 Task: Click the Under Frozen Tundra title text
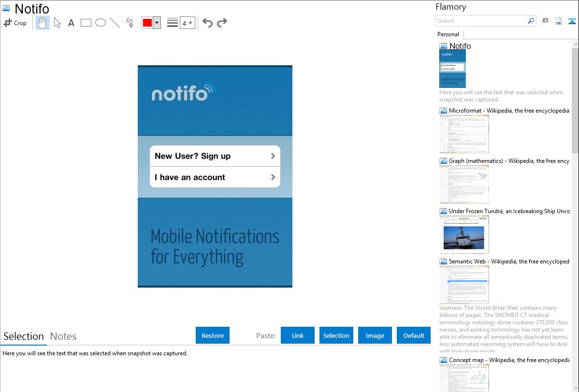(x=509, y=211)
